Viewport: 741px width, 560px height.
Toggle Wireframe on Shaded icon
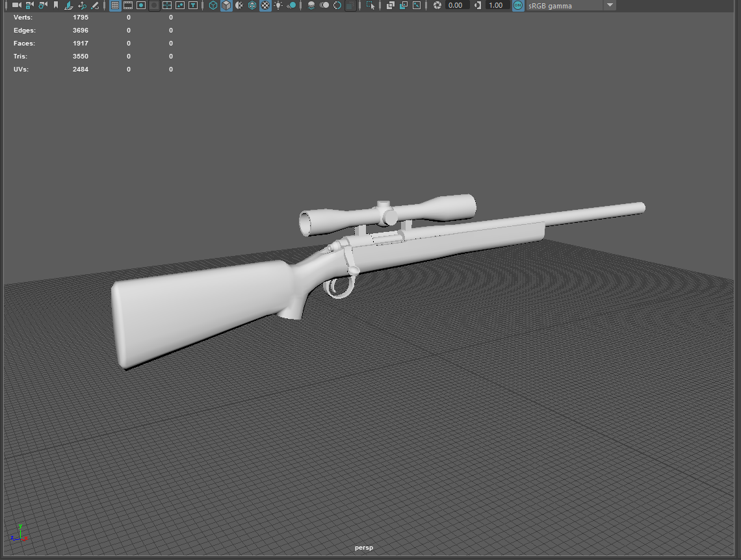pyautogui.click(x=252, y=5)
